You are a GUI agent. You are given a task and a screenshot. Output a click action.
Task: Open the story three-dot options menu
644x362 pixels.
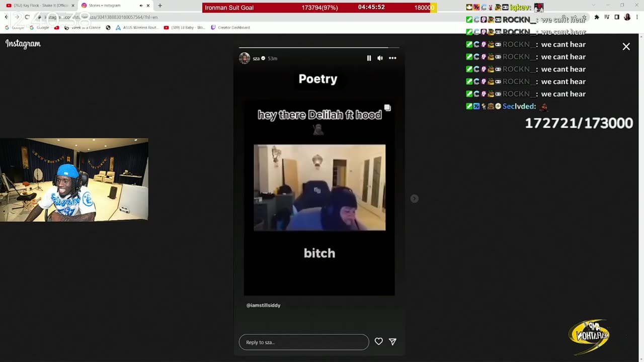tap(392, 58)
